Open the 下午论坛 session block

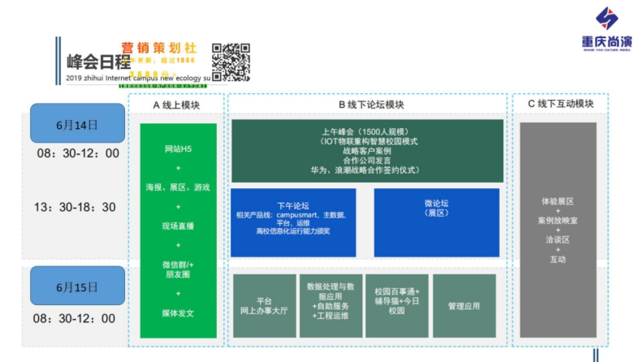coord(293,221)
